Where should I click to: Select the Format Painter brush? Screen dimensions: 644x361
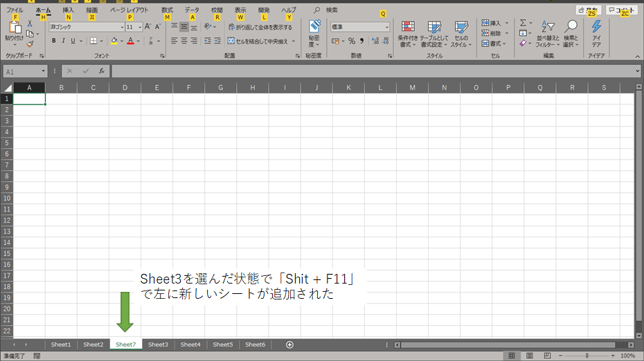coord(30,44)
